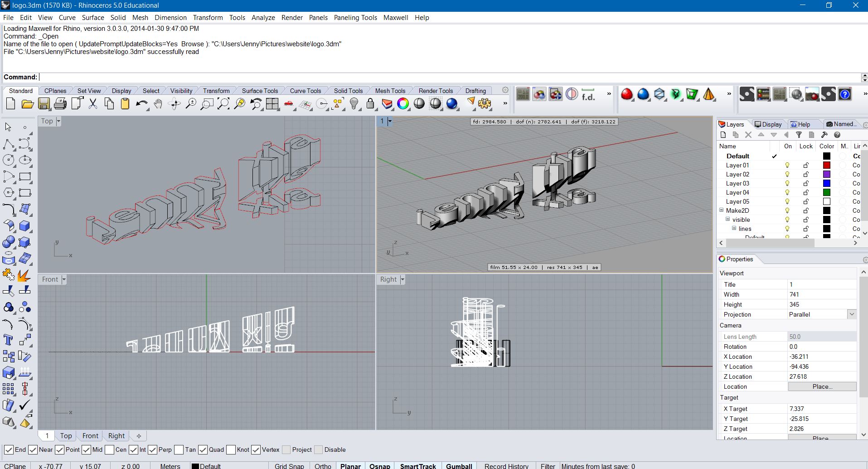Click the red Maxwell material ball icon
The width and height of the screenshot is (868, 469).
pyautogui.click(x=627, y=94)
